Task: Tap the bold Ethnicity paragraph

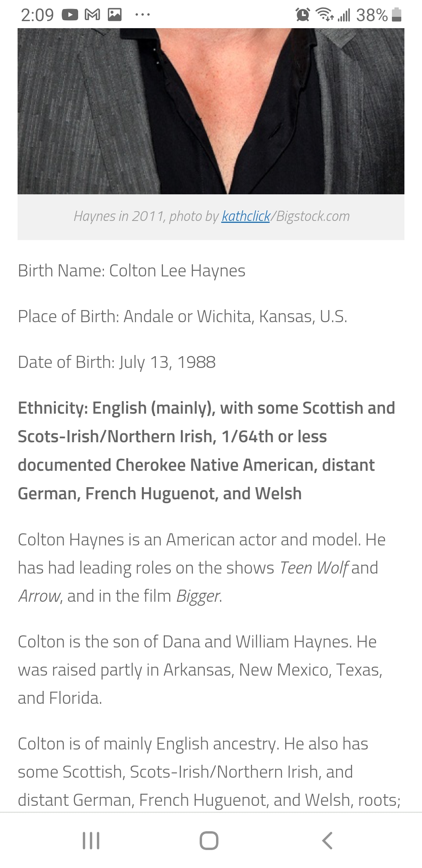Action: [207, 451]
